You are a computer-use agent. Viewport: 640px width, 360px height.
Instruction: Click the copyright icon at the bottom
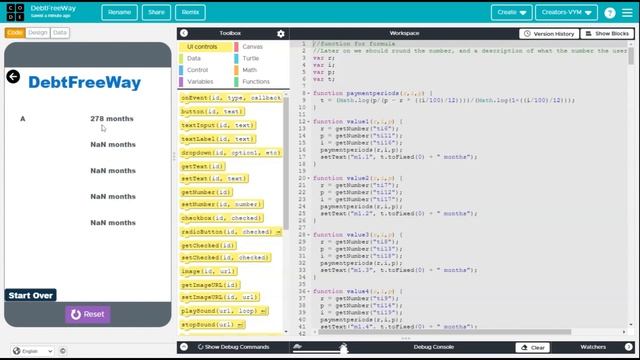pyautogui.click(x=63, y=351)
